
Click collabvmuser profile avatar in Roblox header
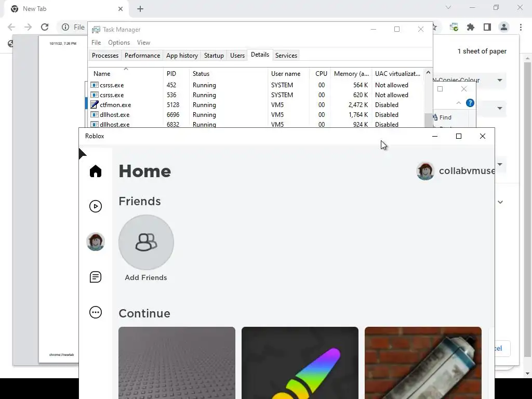click(425, 170)
